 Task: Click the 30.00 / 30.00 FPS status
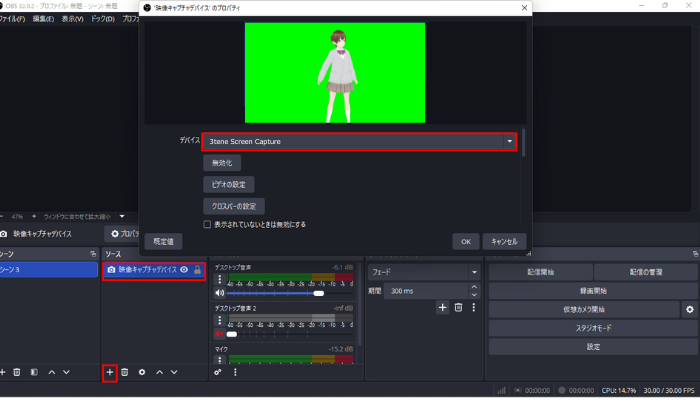point(668,390)
